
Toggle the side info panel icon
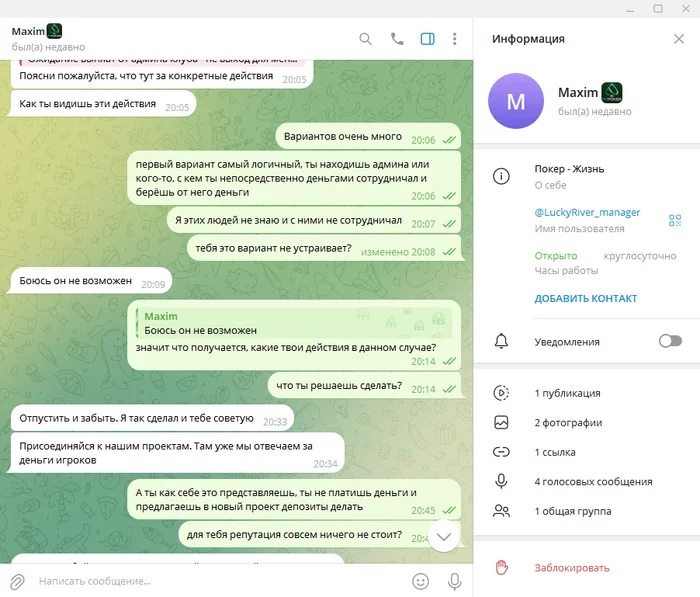pyautogui.click(x=427, y=39)
